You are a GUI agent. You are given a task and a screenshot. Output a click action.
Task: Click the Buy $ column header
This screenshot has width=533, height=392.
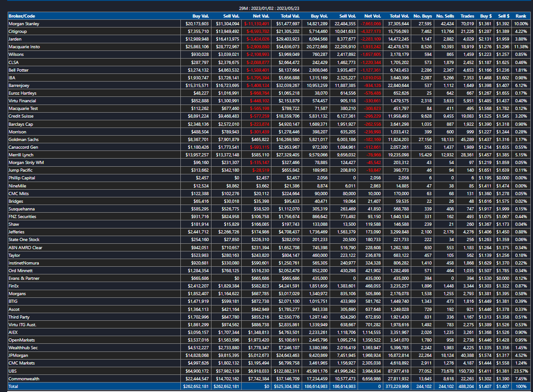point(486,16)
